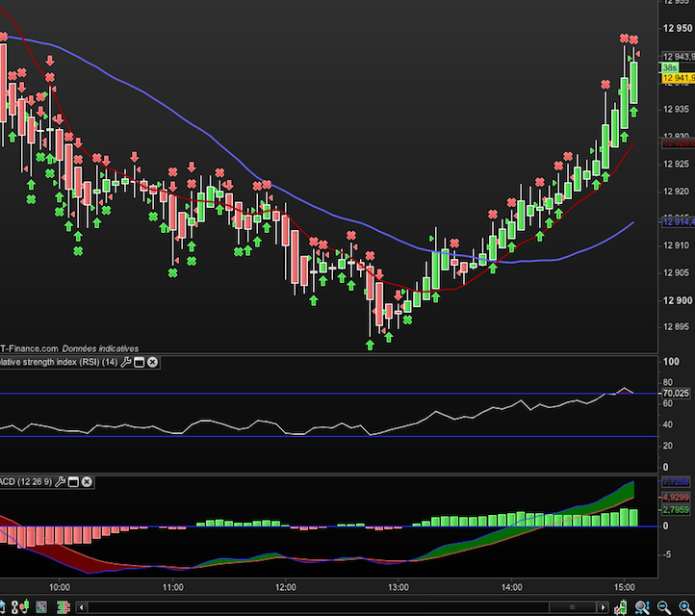
Task: Click the horizontal scrollbar thumb
Action: tap(572, 607)
